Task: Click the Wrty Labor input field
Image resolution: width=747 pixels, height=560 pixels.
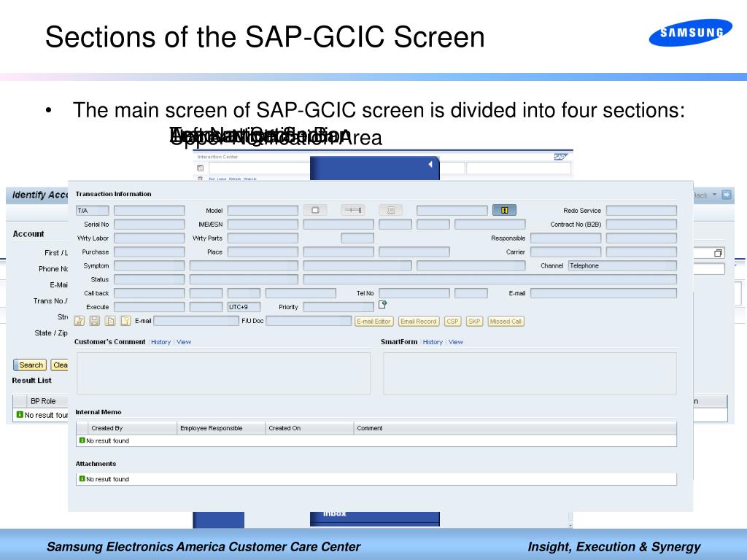Action: [149, 238]
